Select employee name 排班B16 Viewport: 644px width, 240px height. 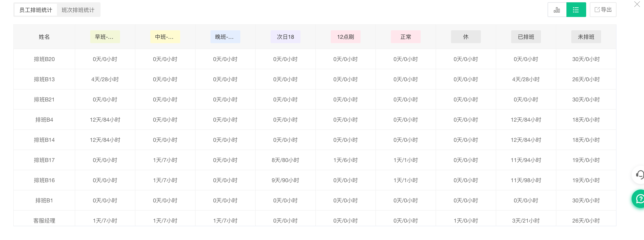44,180
